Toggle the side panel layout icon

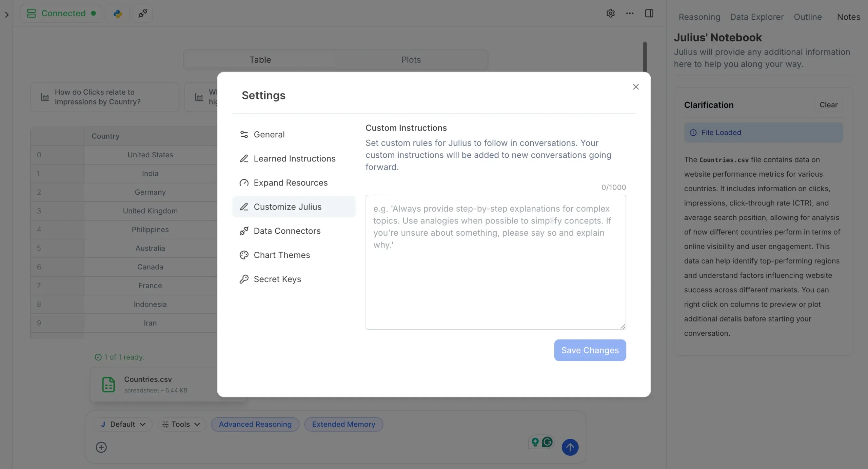[649, 14]
